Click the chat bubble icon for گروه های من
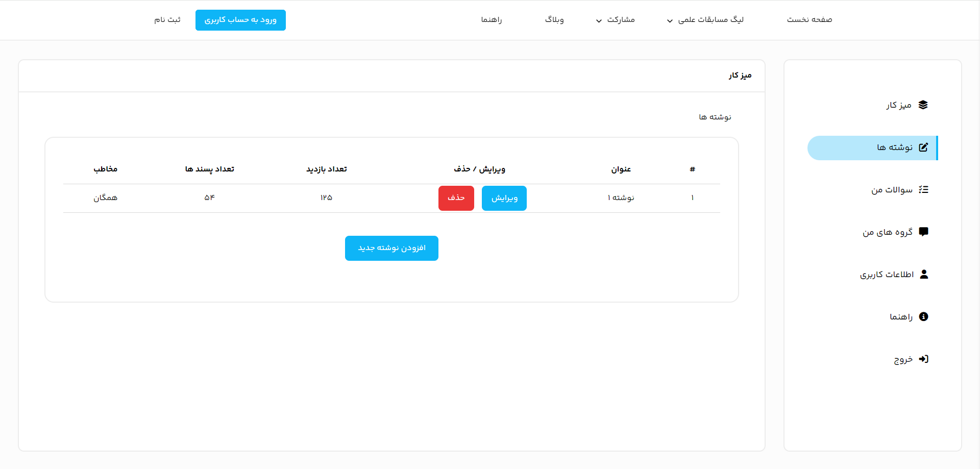The width and height of the screenshot is (980, 469). point(924,232)
